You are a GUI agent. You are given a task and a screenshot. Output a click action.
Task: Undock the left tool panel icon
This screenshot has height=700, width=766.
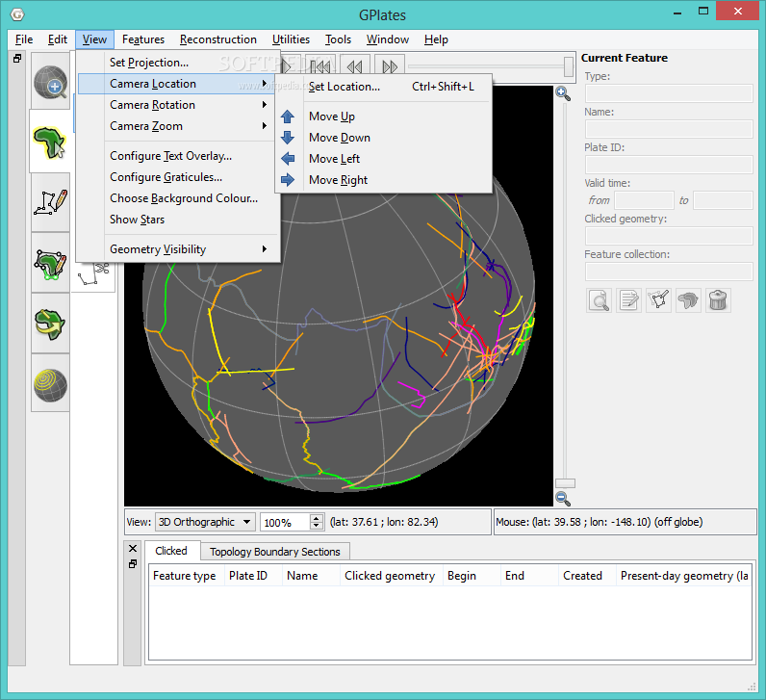click(17, 59)
